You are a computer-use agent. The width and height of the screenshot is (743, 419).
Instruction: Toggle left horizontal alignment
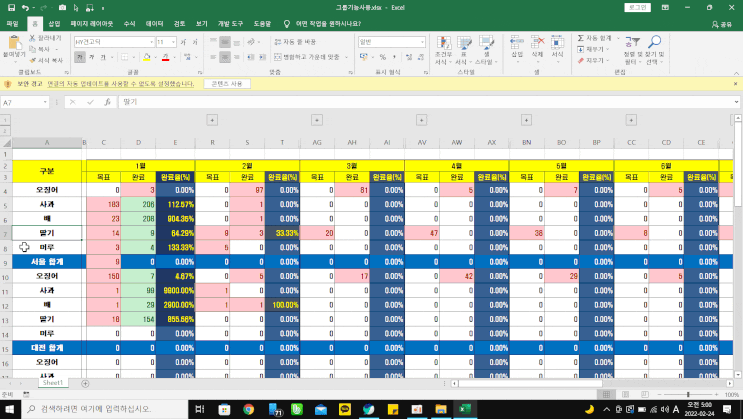[213, 57]
